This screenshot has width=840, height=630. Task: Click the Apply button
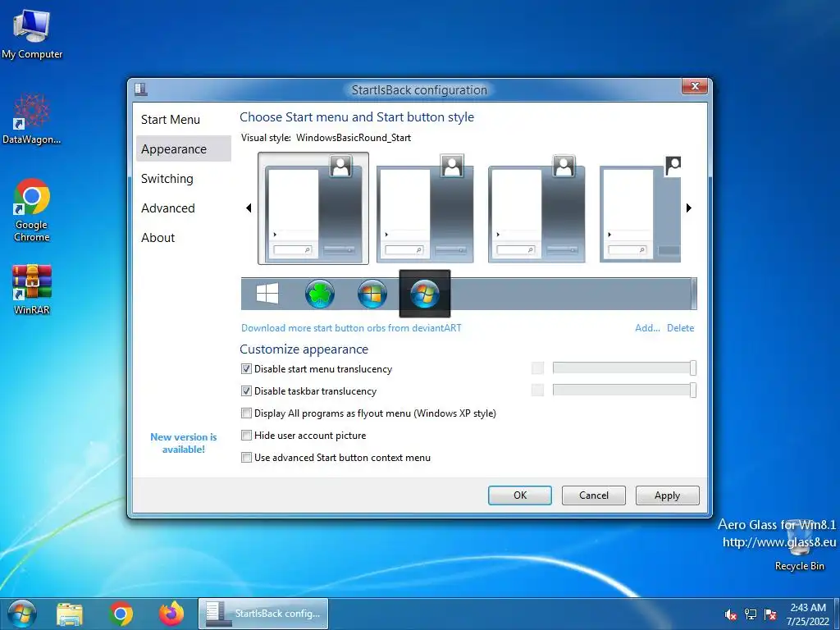click(x=668, y=495)
